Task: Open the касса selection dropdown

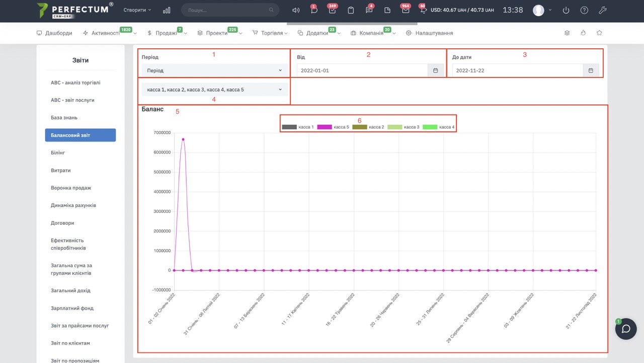Action: (x=215, y=89)
